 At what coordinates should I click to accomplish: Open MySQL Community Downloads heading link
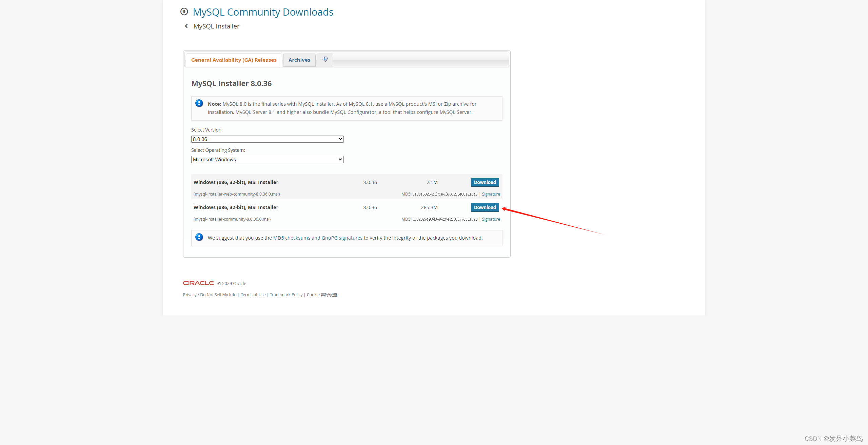point(263,12)
